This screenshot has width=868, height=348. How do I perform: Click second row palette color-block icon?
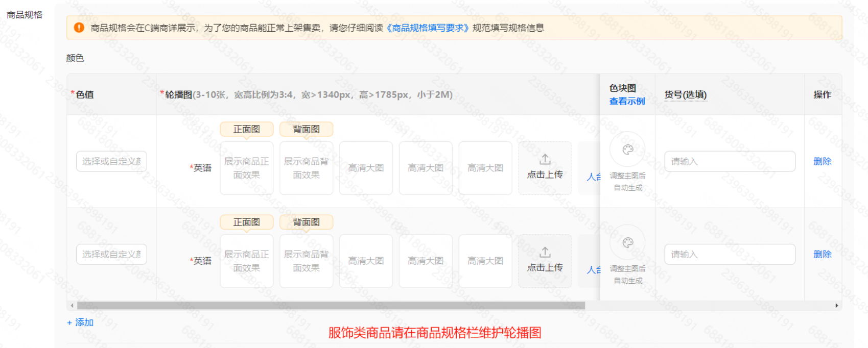pyautogui.click(x=628, y=242)
